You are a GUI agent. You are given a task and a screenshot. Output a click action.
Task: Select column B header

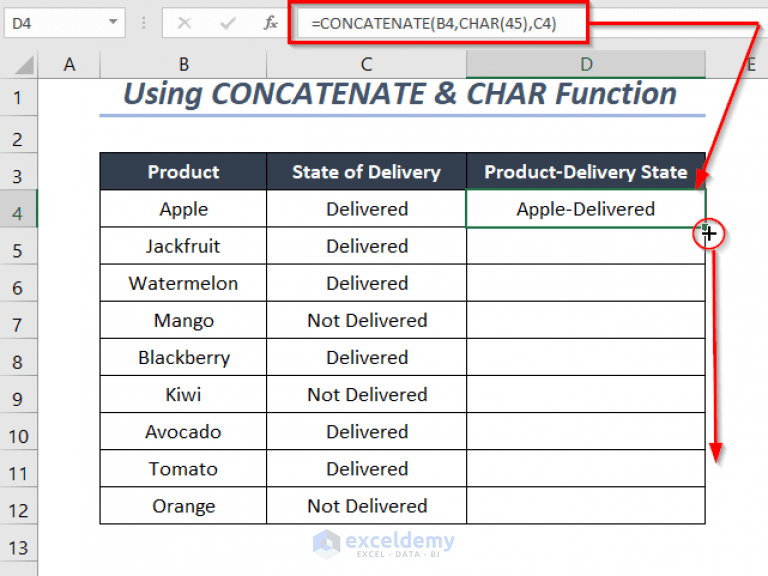[x=184, y=64]
